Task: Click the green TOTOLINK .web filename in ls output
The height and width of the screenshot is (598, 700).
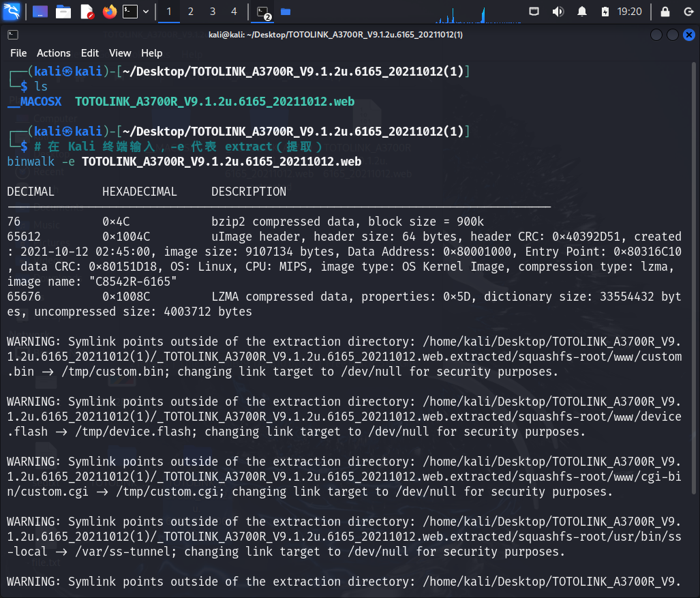Action: pyautogui.click(x=215, y=102)
